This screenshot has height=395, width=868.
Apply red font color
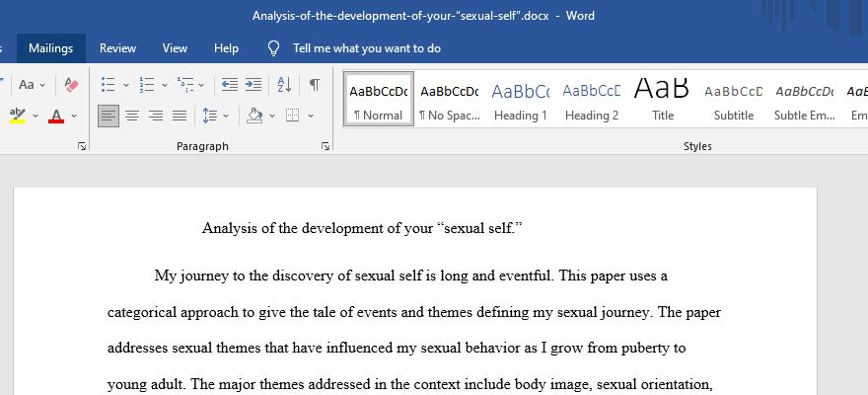56,116
